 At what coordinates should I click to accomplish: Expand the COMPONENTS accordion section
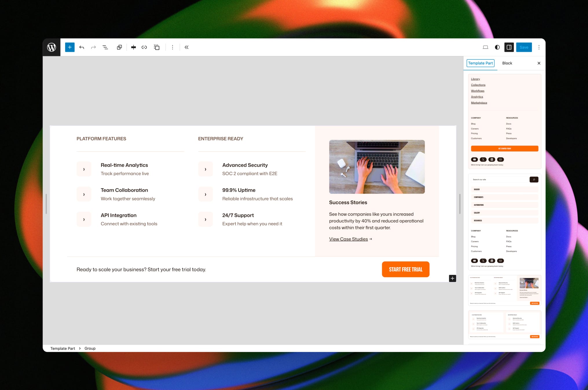coord(505,197)
